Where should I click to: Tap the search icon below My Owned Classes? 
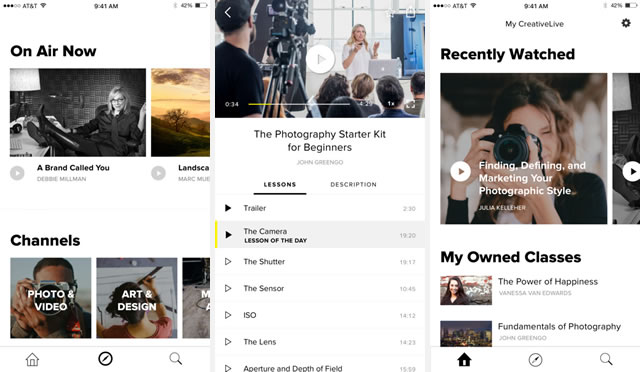coord(606,359)
